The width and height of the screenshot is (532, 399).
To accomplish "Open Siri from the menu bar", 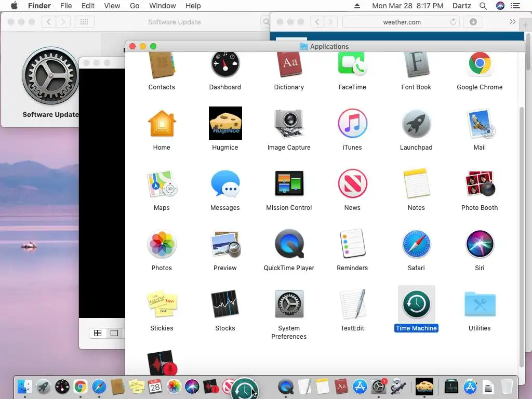I will pos(500,6).
